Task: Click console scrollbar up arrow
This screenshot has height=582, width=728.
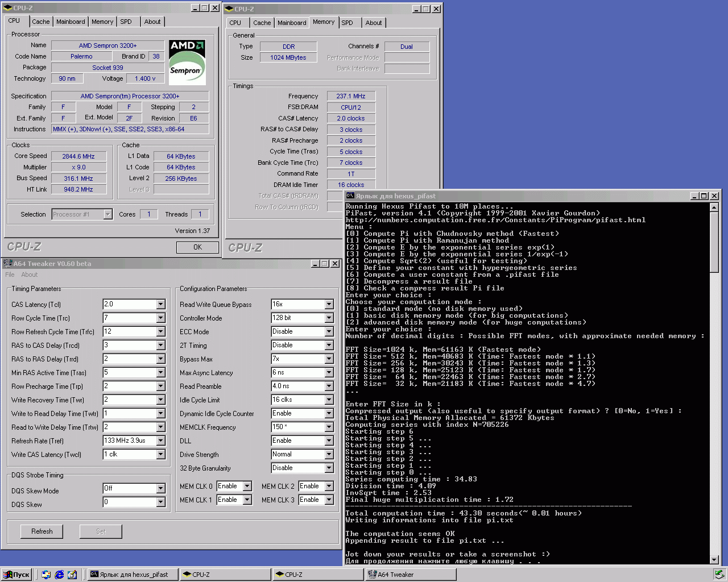Action: point(715,207)
